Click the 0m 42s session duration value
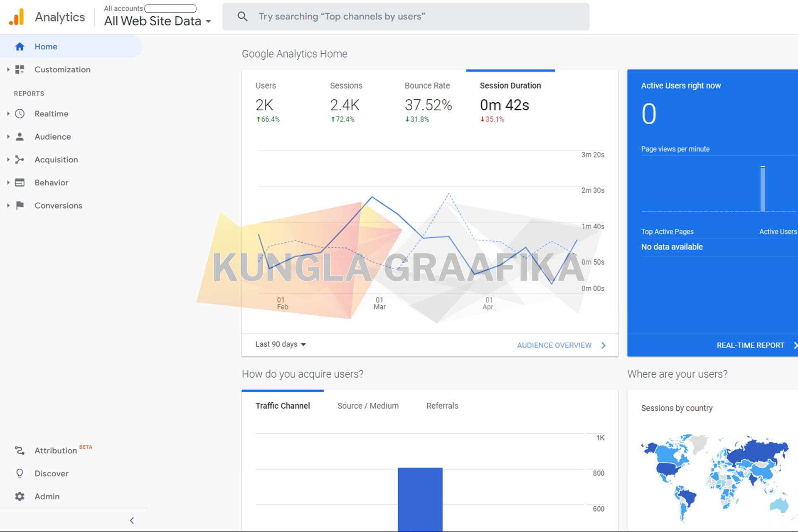Viewport: 798px width, 532px height. pos(505,105)
